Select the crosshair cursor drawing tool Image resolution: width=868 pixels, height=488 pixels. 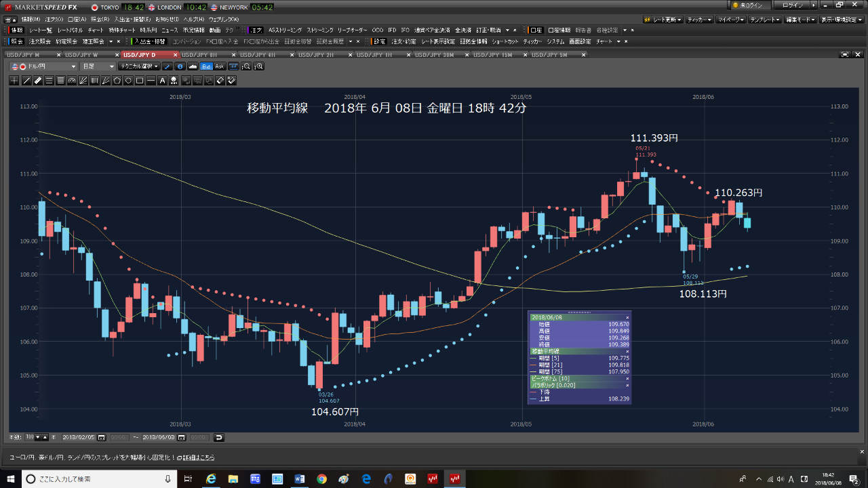15,81
